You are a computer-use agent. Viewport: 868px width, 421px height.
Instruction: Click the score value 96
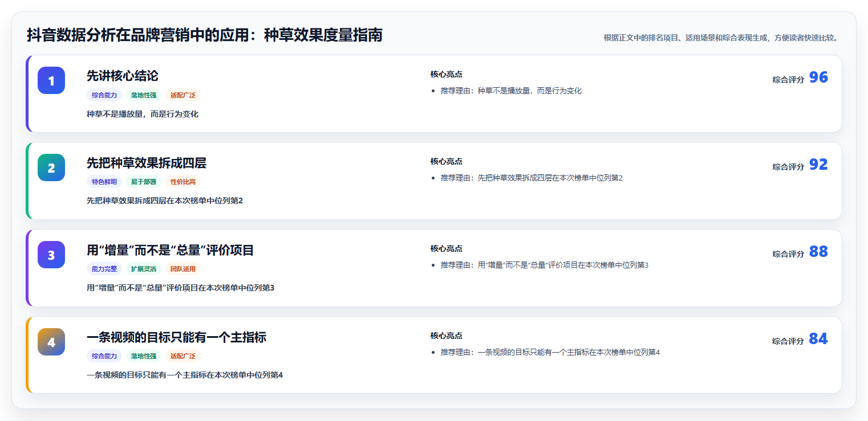point(818,77)
